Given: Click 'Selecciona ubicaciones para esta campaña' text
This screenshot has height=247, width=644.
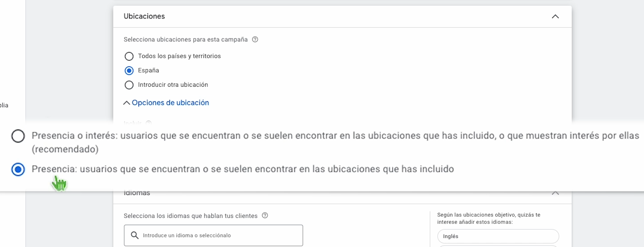Looking at the screenshot, I should point(186,40).
